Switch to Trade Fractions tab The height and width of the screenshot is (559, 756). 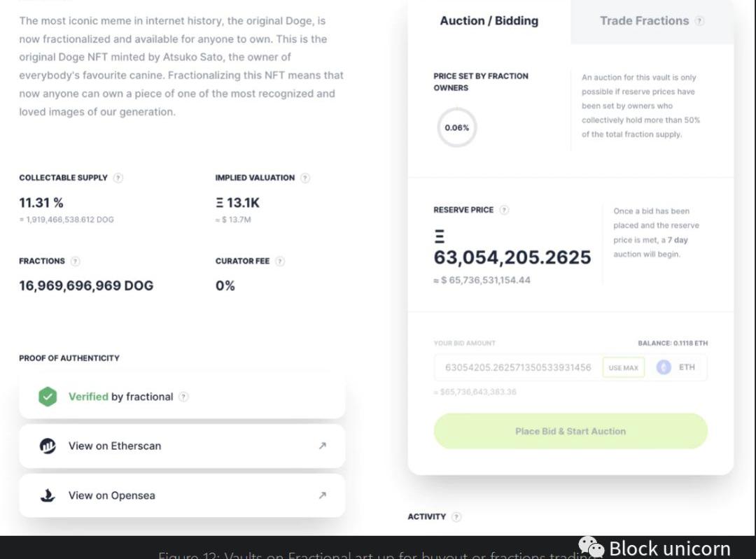tap(644, 21)
